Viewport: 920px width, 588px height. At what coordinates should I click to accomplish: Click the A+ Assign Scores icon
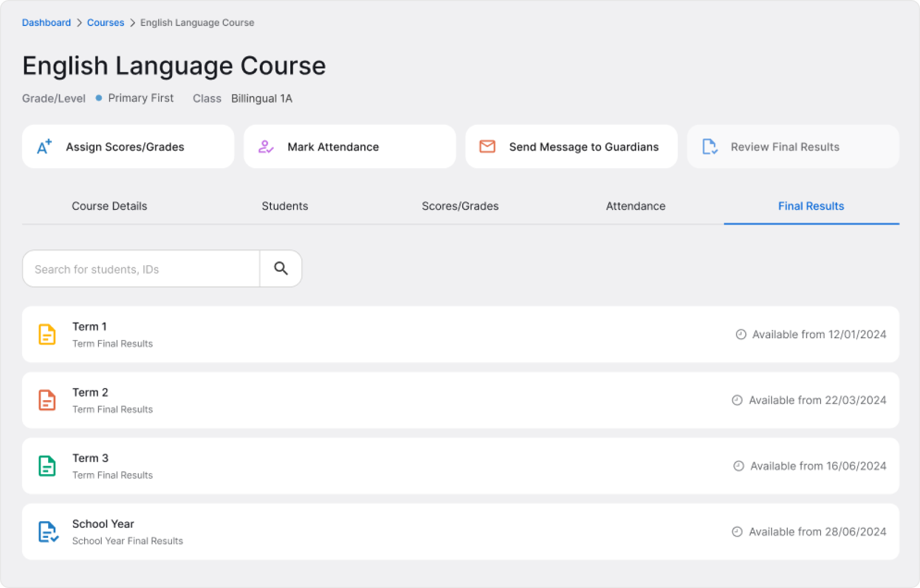click(44, 146)
